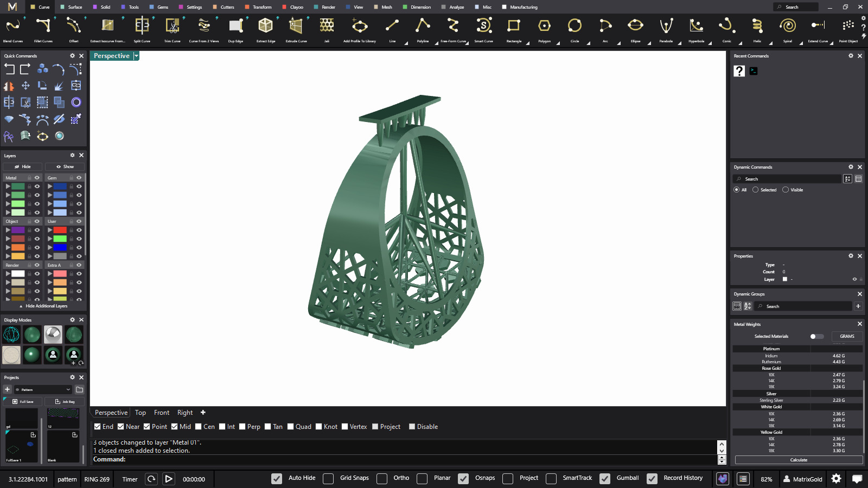Select the Visible radio button

[786, 190]
